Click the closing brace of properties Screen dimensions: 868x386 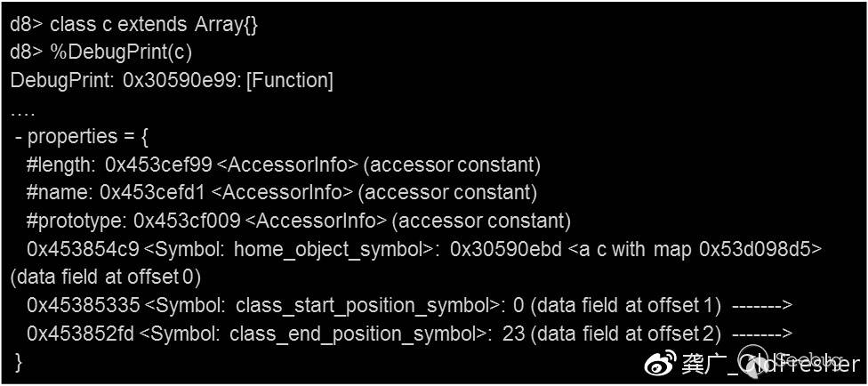[x=19, y=361]
